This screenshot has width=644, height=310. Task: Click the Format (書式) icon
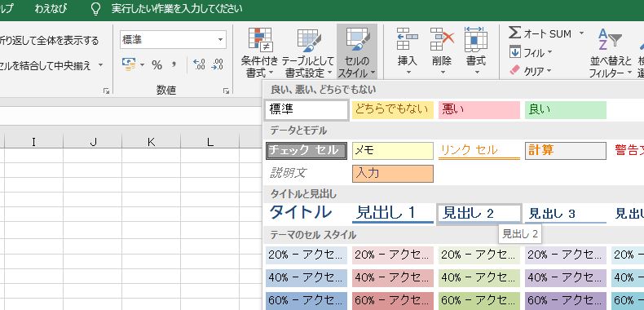(x=476, y=39)
